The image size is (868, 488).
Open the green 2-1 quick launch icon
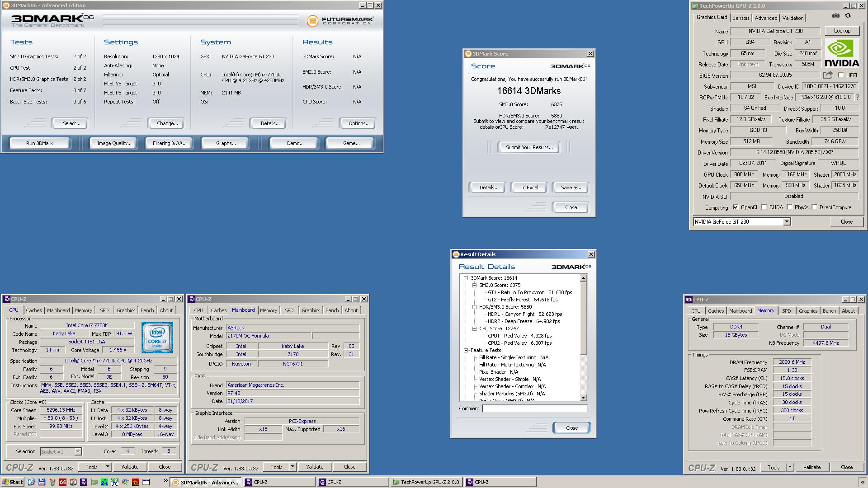(x=104, y=482)
